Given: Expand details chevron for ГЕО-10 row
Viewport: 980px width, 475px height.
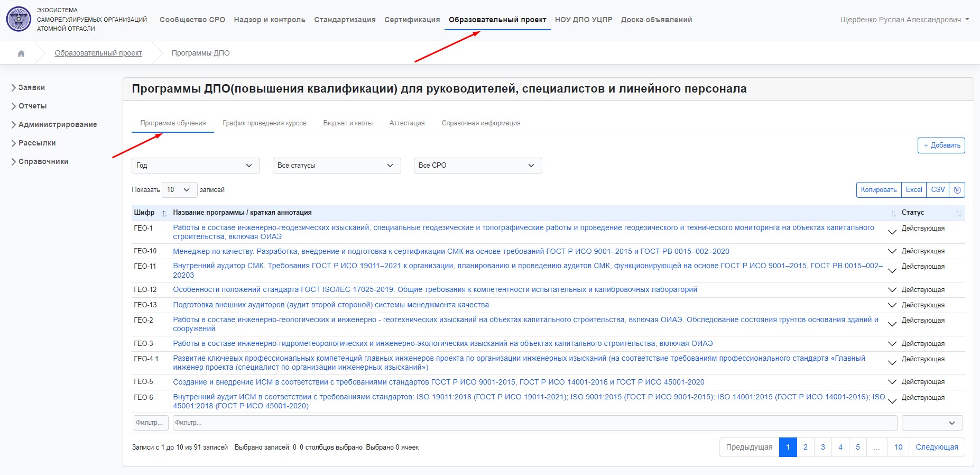Looking at the screenshot, I should [892, 251].
